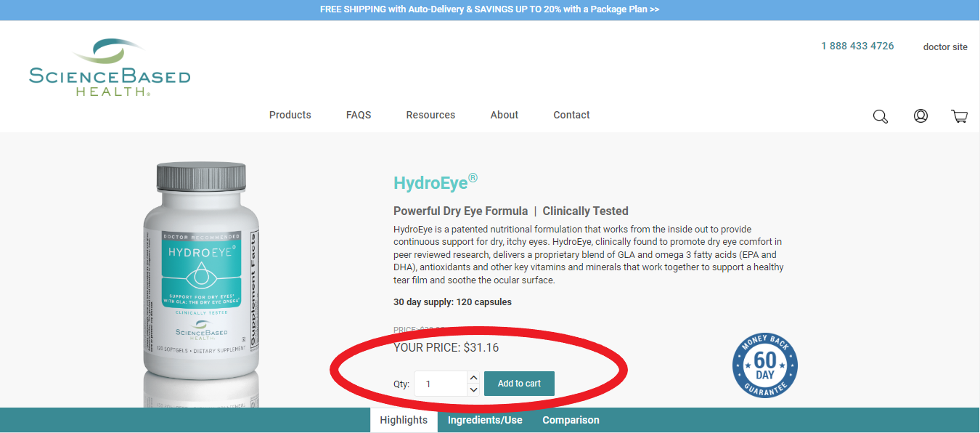Click the Qty number input field

click(440, 384)
